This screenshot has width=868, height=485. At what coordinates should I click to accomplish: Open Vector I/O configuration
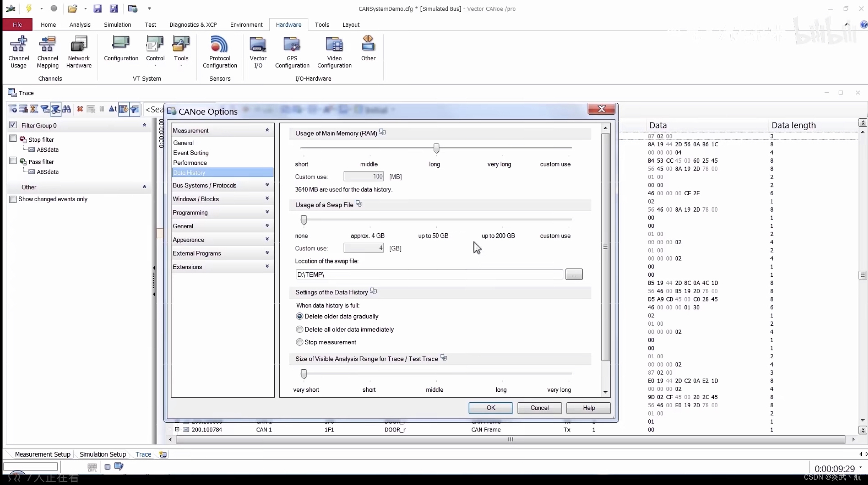click(258, 50)
